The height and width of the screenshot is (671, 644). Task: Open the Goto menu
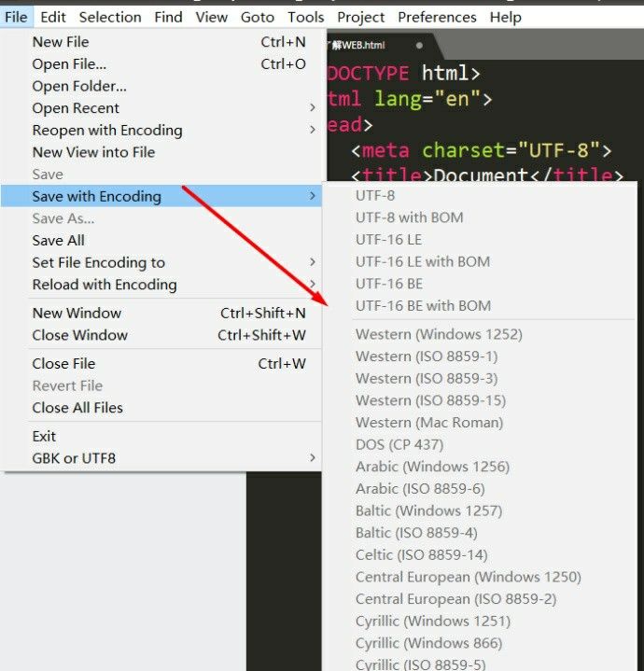click(258, 17)
